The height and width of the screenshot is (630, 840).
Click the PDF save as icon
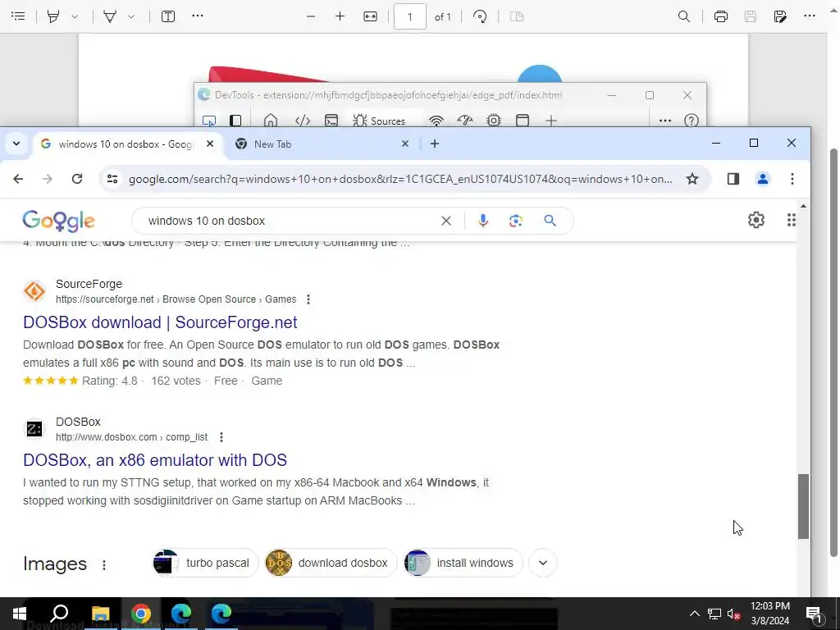point(780,16)
